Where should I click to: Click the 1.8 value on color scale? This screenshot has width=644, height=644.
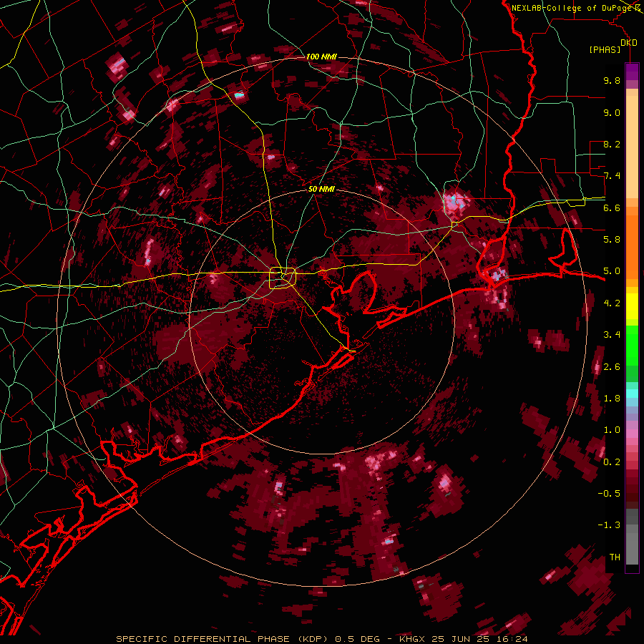pos(612,399)
